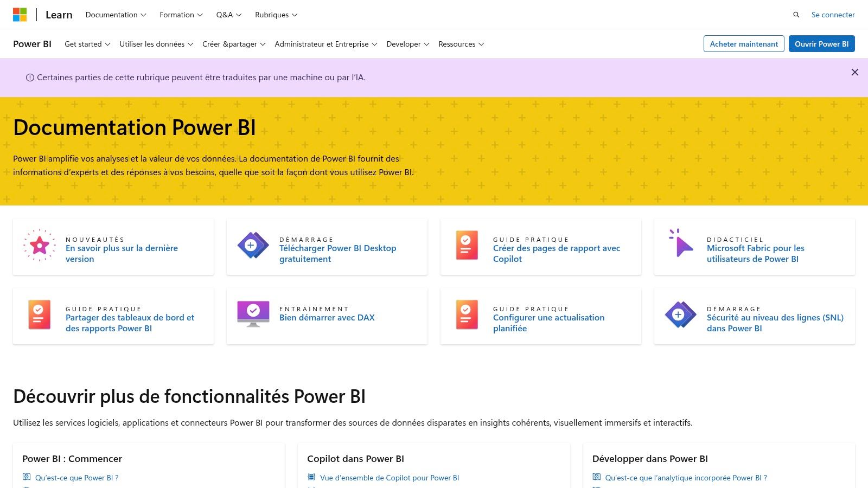Click the Microsoft logo

pos(21,15)
